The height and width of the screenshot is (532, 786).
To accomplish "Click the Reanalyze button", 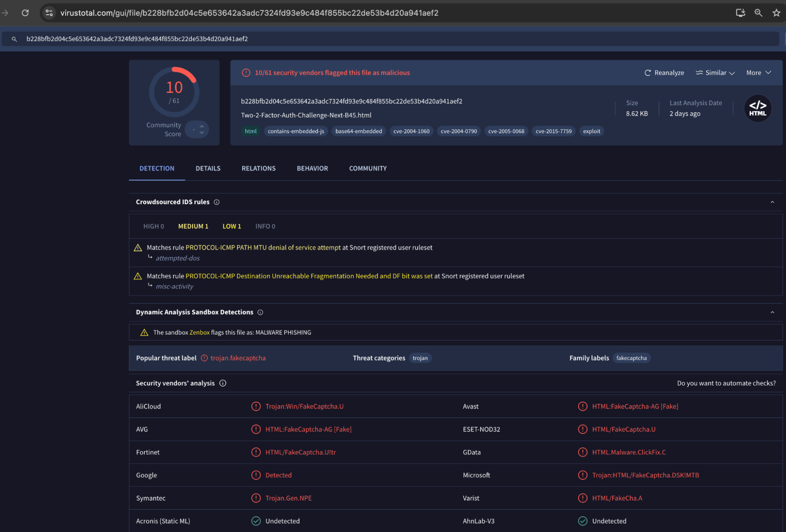I will [x=664, y=73].
